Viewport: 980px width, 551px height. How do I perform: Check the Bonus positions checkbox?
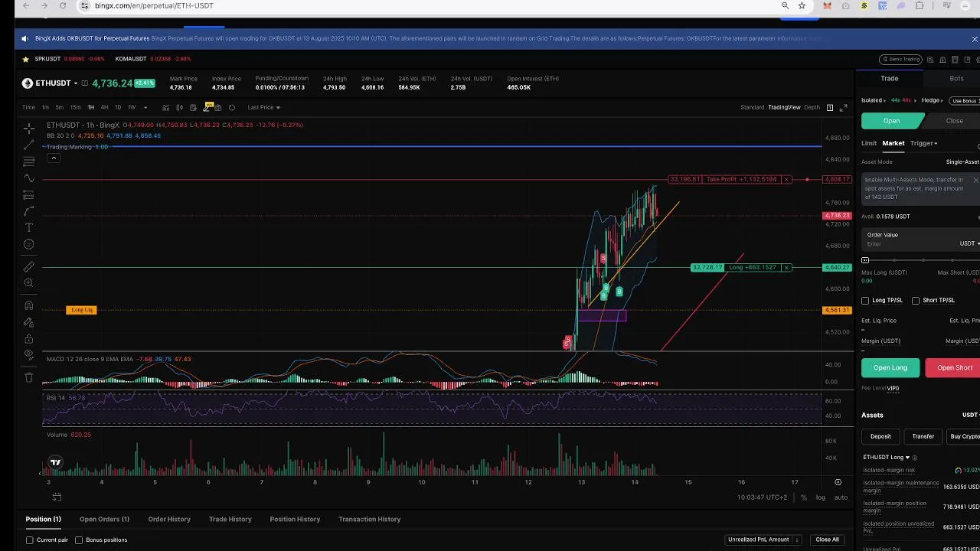point(79,540)
